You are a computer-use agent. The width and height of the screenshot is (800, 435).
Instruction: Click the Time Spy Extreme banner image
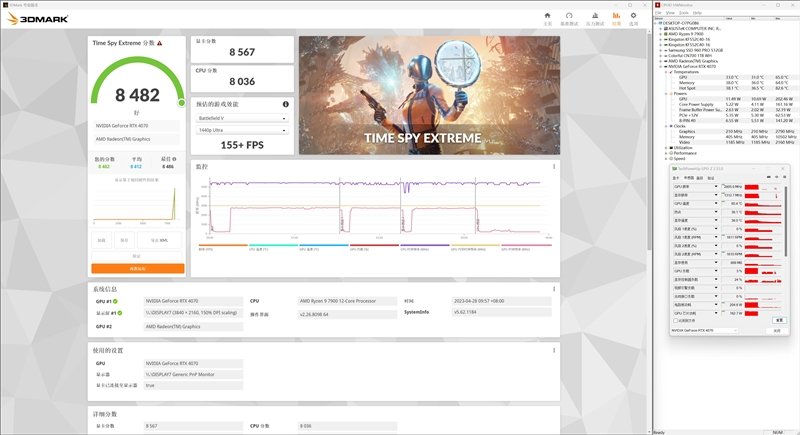point(429,95)
